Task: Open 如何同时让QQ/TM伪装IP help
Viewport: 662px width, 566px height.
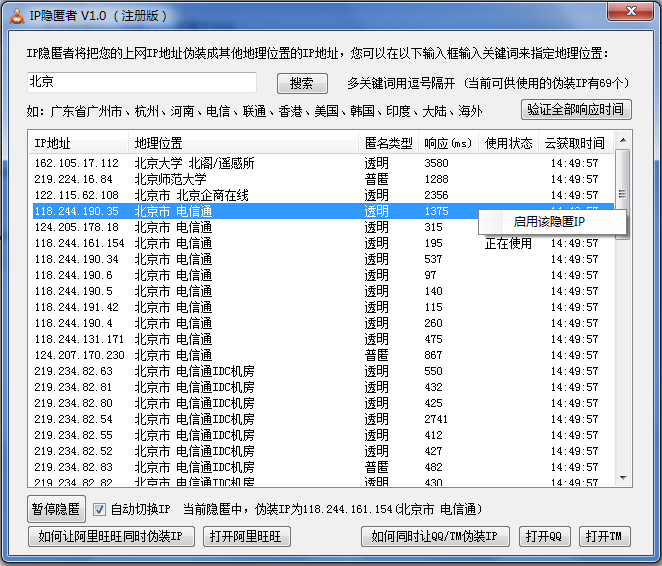Action: 435,536
